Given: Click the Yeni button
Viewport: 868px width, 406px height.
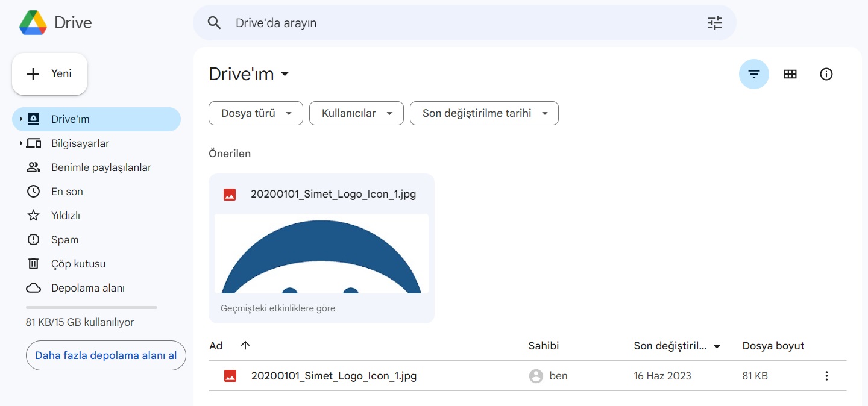Looking at the screenshot, I should [50, 74].
